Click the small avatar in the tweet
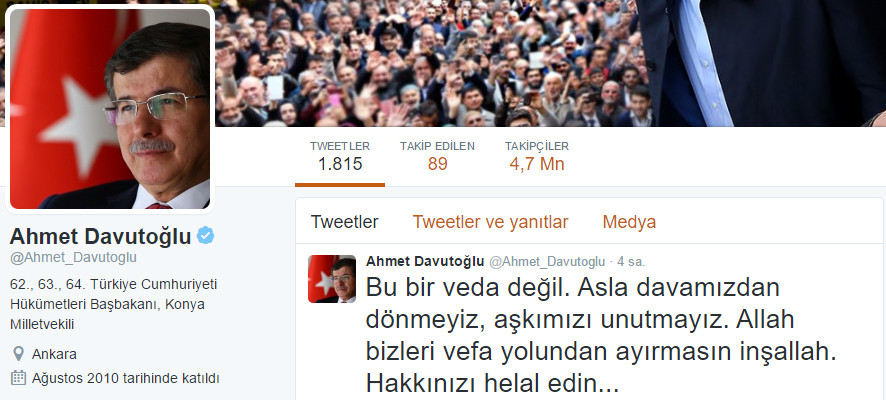This screenshot has width=886, height=400. 332,279
